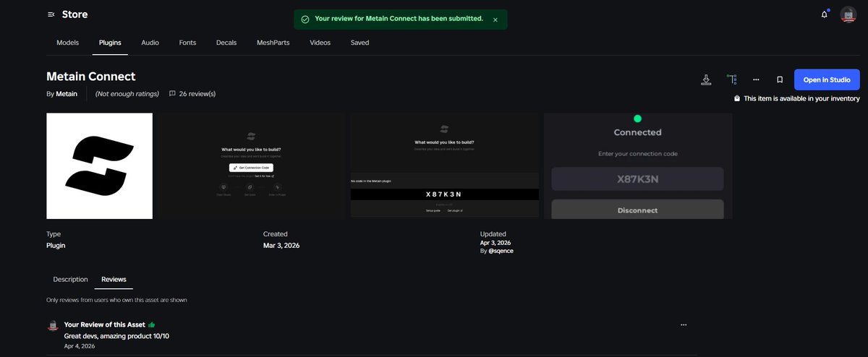
Task: Open the MeshParts tab
Action: [273, 43]
